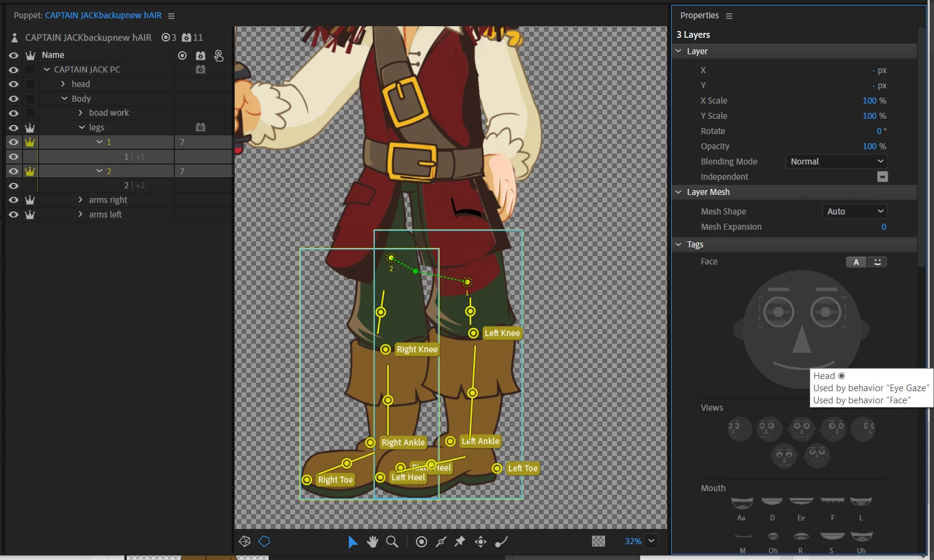The height and width of the screenshot is (560, 934).
Task: Hide the Body layer
Action: tap(13, 99)
